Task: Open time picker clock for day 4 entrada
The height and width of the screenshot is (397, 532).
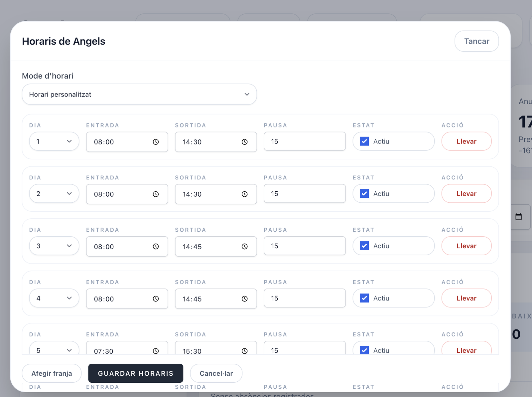Action: click(x=156, y=299)
